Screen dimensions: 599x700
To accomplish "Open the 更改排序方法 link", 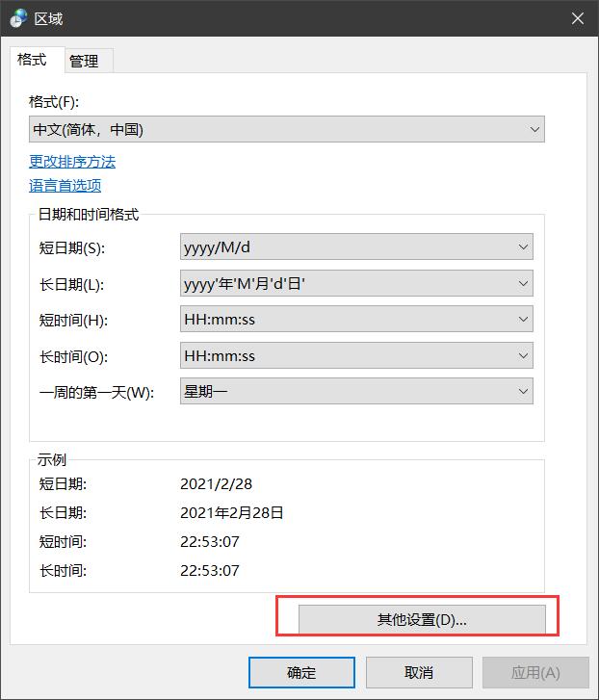I will pyautogui.click(x=72, y=161).
